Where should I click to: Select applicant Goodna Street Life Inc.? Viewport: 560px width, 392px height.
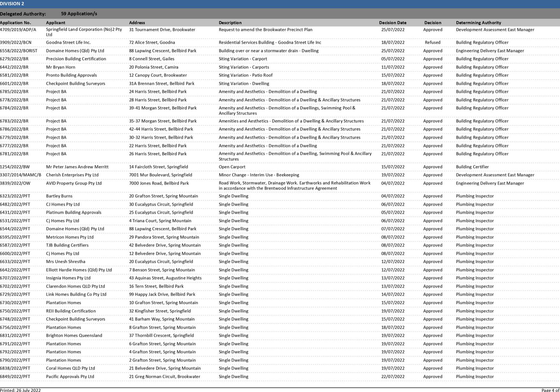point(68,42)
